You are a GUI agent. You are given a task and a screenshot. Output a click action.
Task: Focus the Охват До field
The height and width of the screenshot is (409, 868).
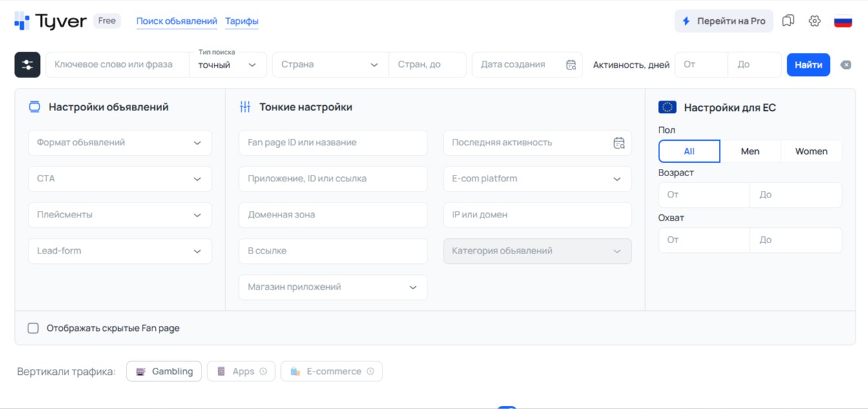pos(796,240)
